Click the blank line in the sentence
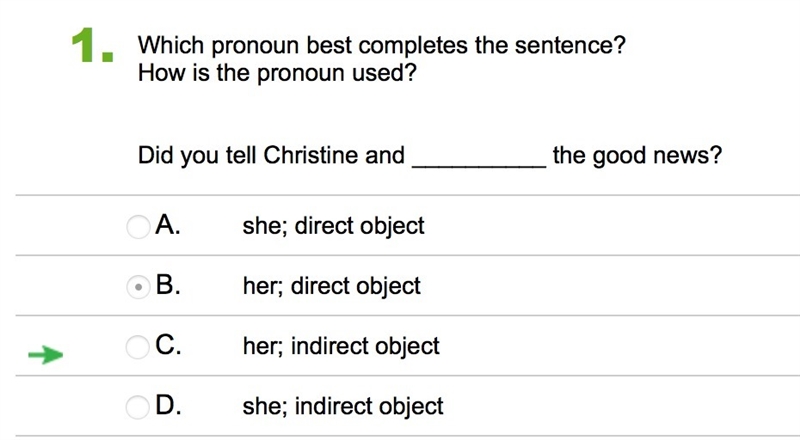Image resolution: width=800 pixels, height=440 pixels. coord(479,158)
